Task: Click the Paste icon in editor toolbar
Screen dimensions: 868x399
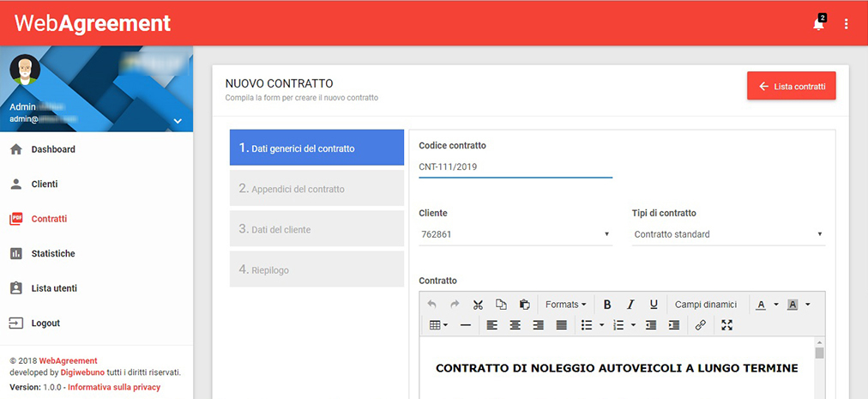Action: (524, 305)
